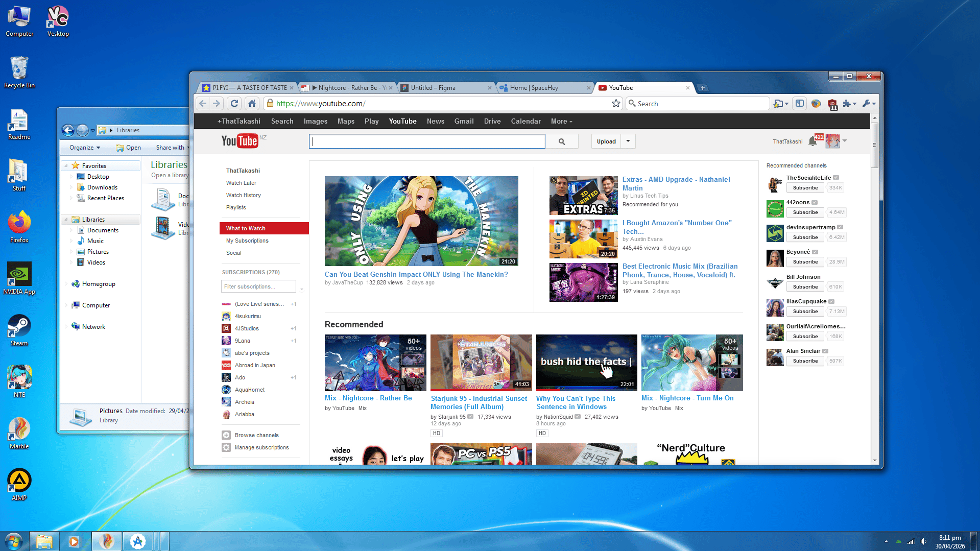Switch to the Home | SpaceHey tab
This screenshot has width=980, height=551.
click(546, 88)
